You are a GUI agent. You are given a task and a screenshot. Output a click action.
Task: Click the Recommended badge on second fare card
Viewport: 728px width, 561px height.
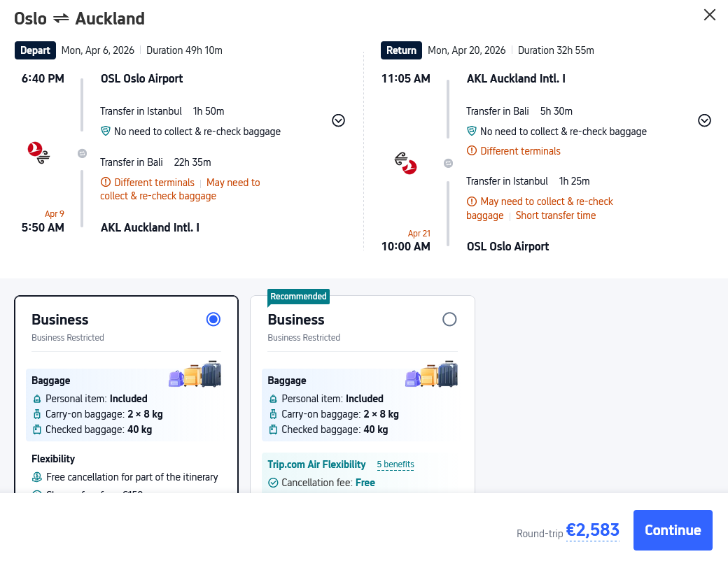pos(298,297)
